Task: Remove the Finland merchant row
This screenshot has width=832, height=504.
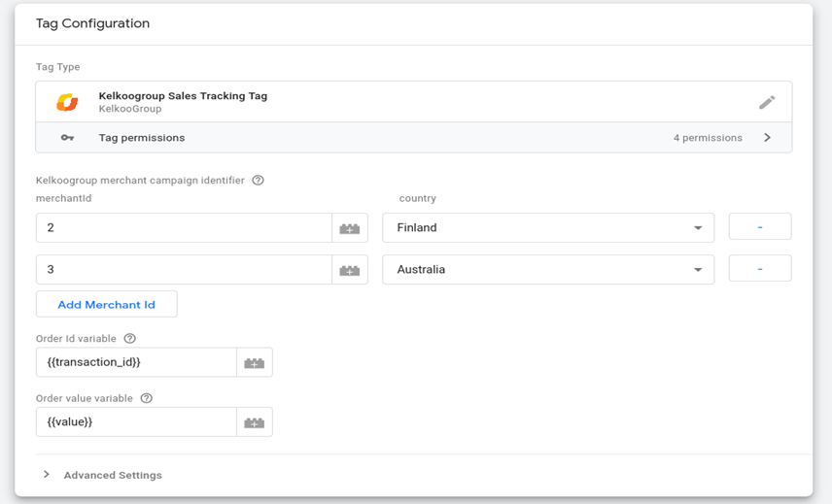Action: [x=760, y=227]
